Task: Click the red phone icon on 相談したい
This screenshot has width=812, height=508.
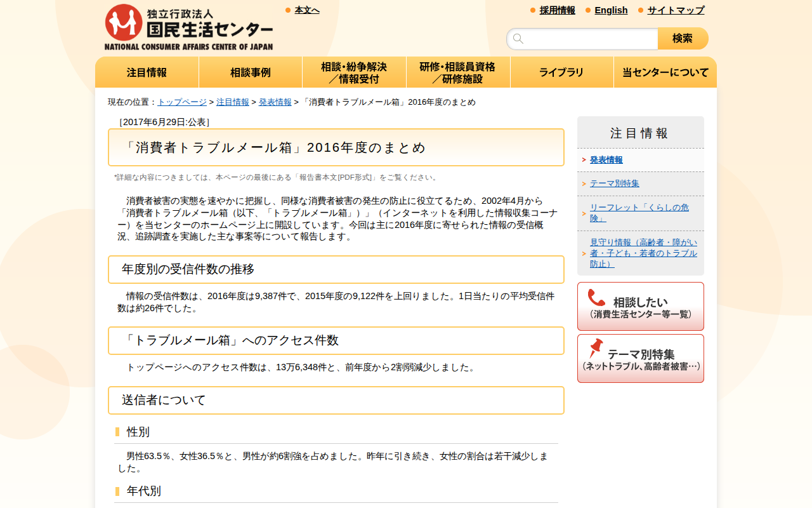Action: [596, 298]
